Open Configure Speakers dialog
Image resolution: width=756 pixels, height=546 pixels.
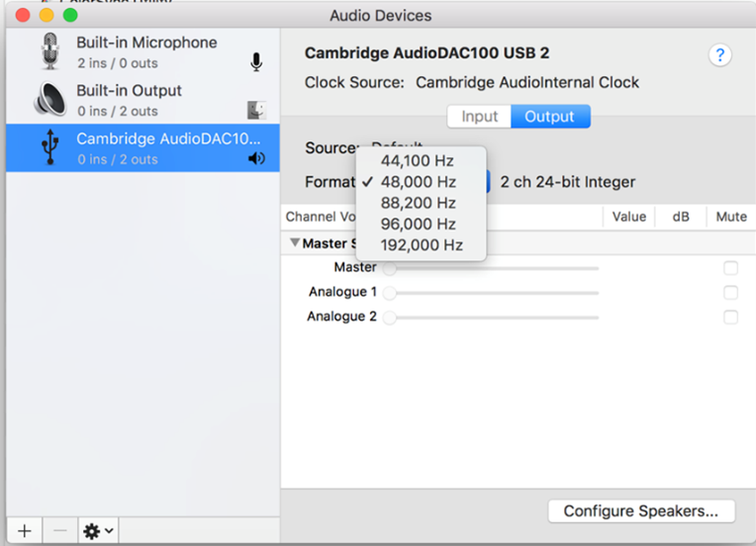641,510
